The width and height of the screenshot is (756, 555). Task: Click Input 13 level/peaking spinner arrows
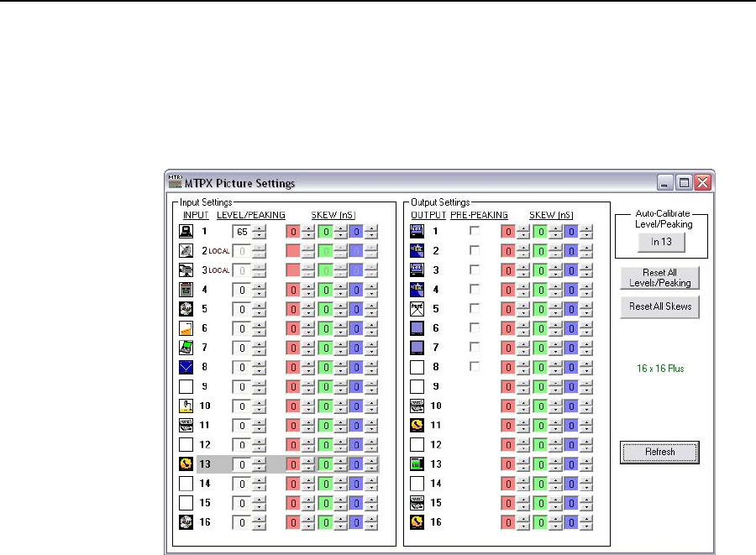pyautogui.click(x=259, y=464)
